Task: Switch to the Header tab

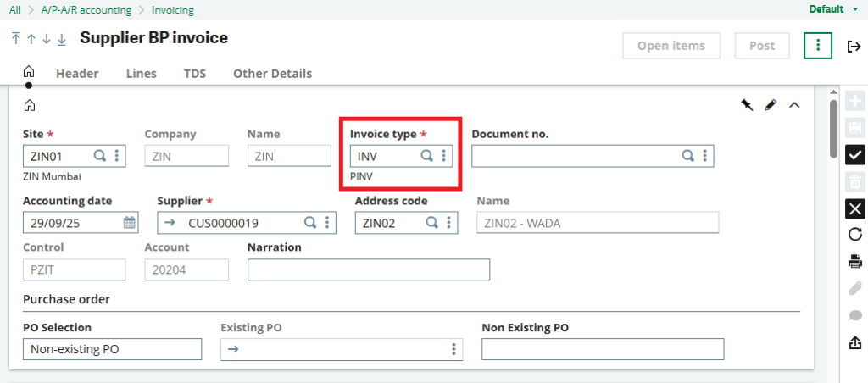Action: click(x=77, y=74)
